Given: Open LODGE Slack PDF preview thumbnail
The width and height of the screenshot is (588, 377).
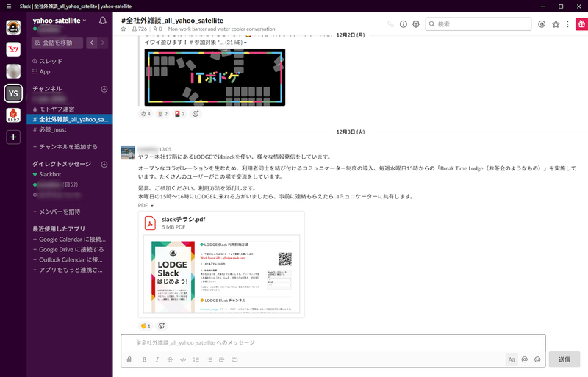Looking at the screenshot, I should click(222, 274).
